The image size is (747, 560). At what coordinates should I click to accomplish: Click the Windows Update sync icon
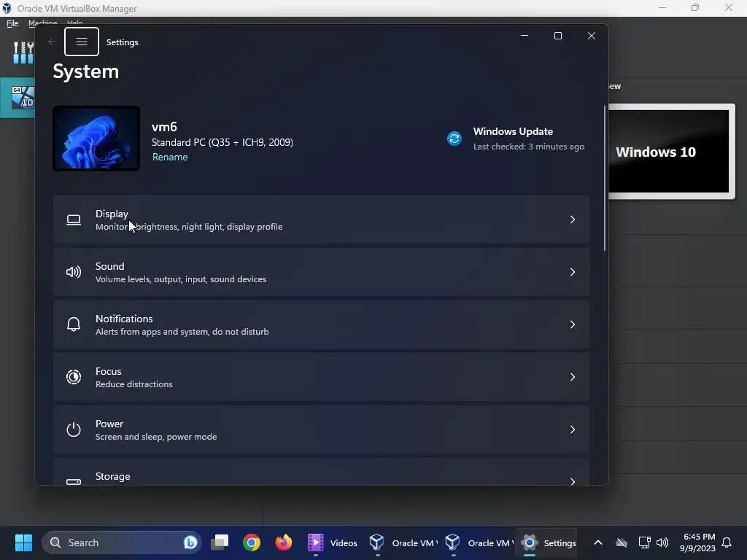(454, 139)
